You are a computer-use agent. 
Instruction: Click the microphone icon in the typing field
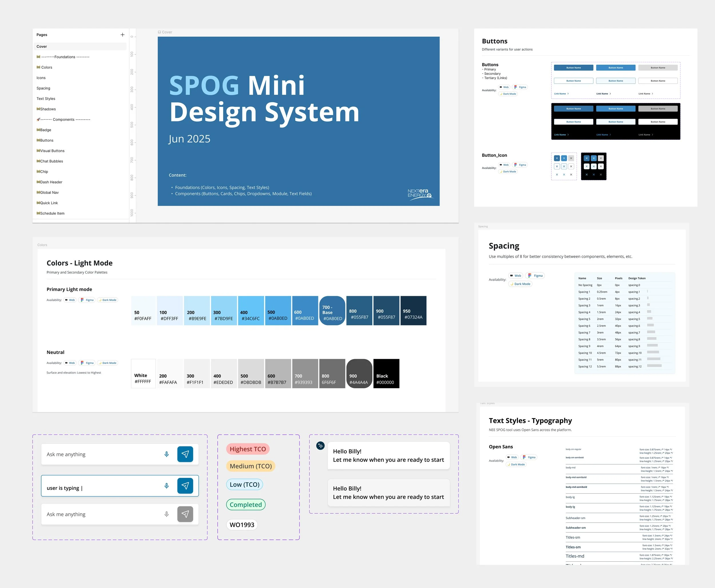pos(166,486)
